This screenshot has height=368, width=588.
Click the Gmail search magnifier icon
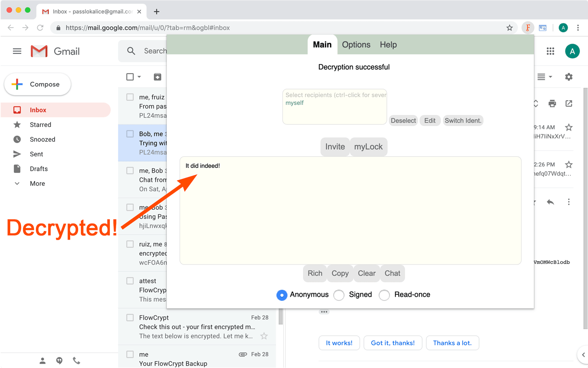[x=131, y=51]
